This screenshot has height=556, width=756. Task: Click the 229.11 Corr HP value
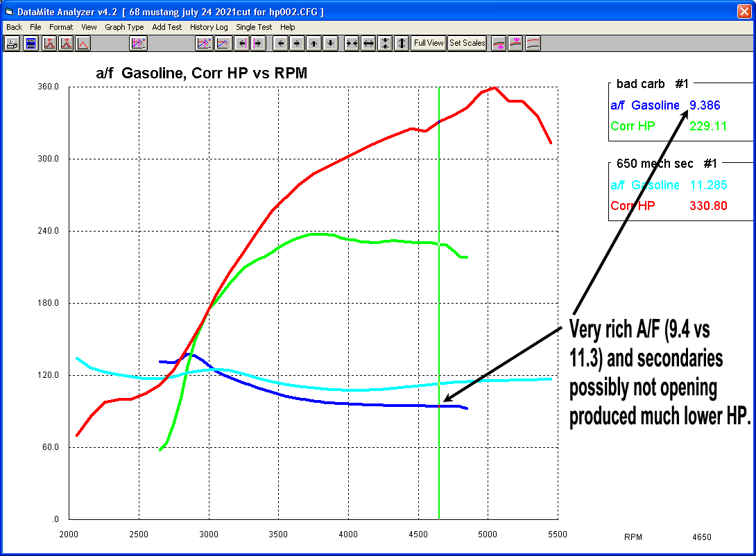pyautogui.click(x=707, y=125)
